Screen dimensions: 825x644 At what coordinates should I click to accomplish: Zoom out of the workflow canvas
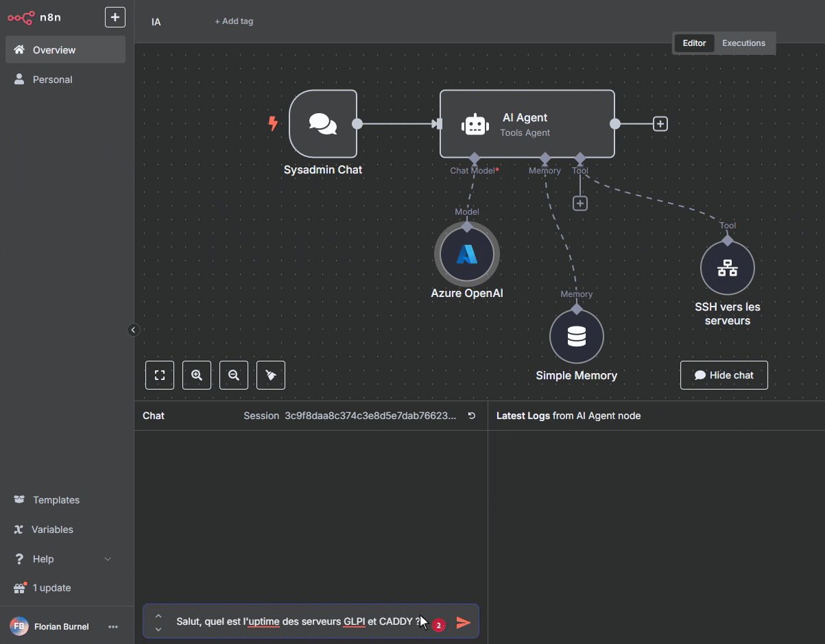point(234,375)
